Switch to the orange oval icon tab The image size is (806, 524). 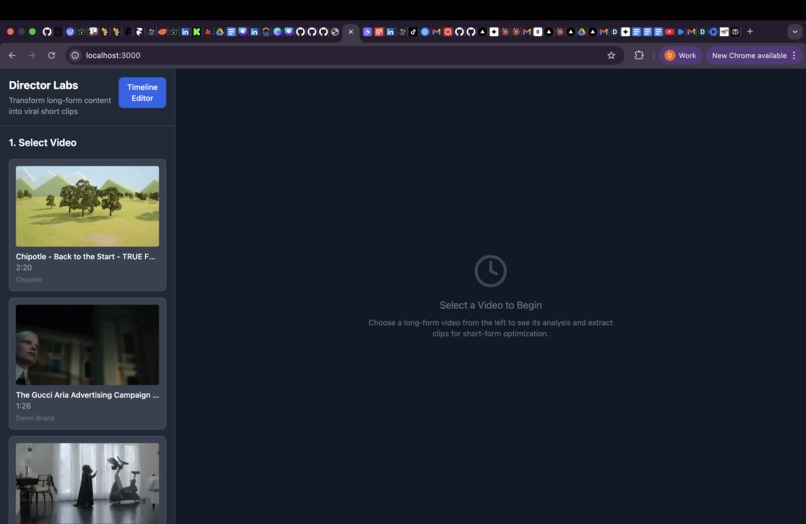click(162, 32)
